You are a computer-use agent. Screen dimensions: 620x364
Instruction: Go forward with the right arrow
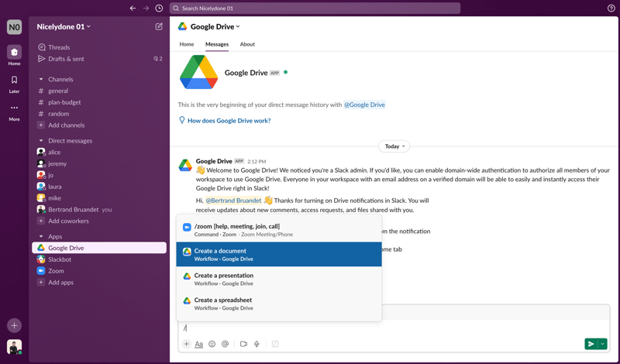coord(146,9)
